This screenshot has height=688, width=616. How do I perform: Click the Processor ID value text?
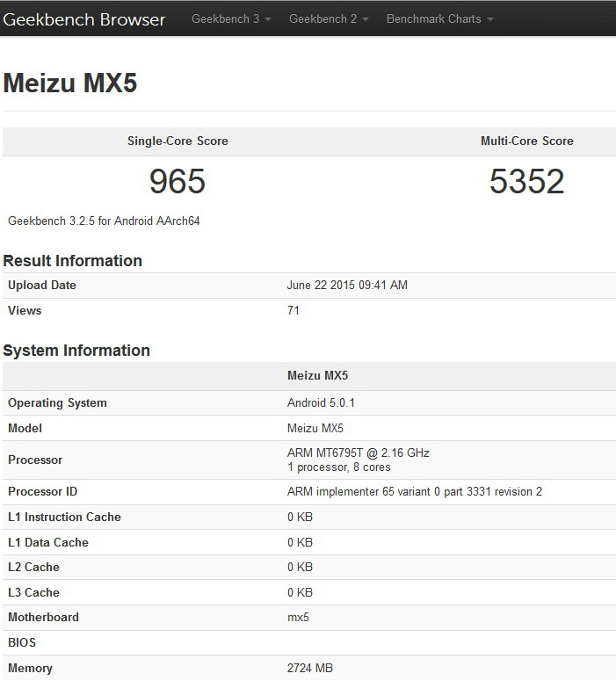click(414, 492)
